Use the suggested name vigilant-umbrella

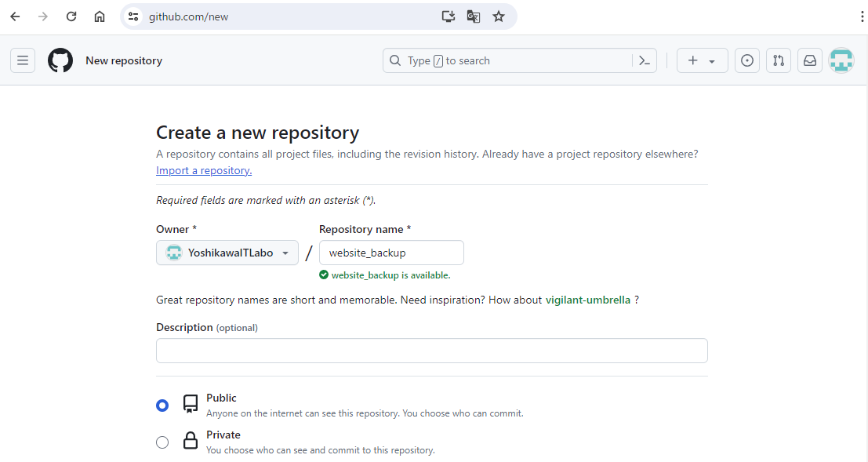tap(587, 300)
